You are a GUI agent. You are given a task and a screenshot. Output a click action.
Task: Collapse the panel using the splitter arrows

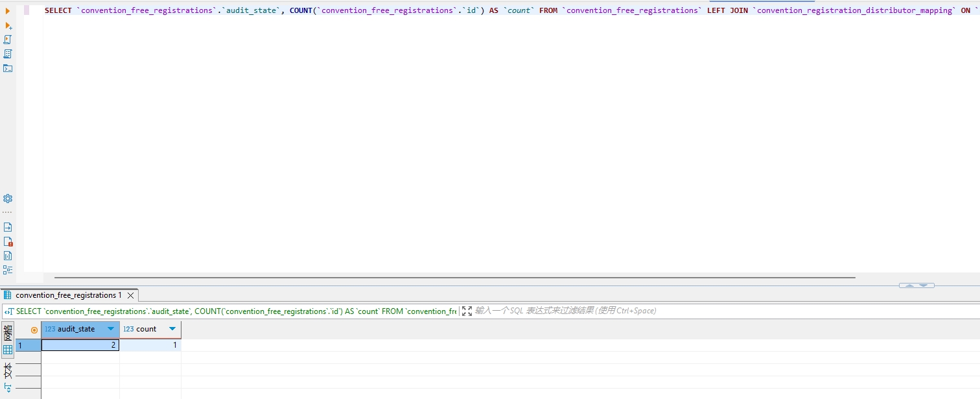[x=916, y=285]
